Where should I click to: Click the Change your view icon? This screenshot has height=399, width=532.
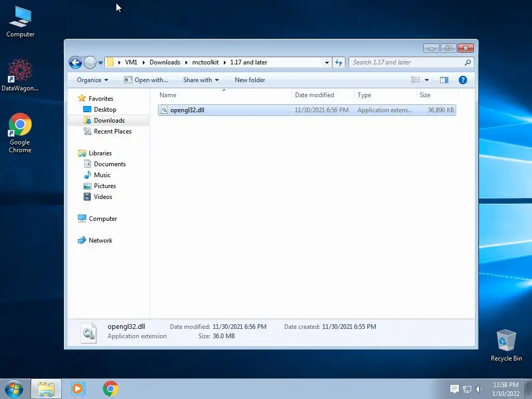click(416, 80)
